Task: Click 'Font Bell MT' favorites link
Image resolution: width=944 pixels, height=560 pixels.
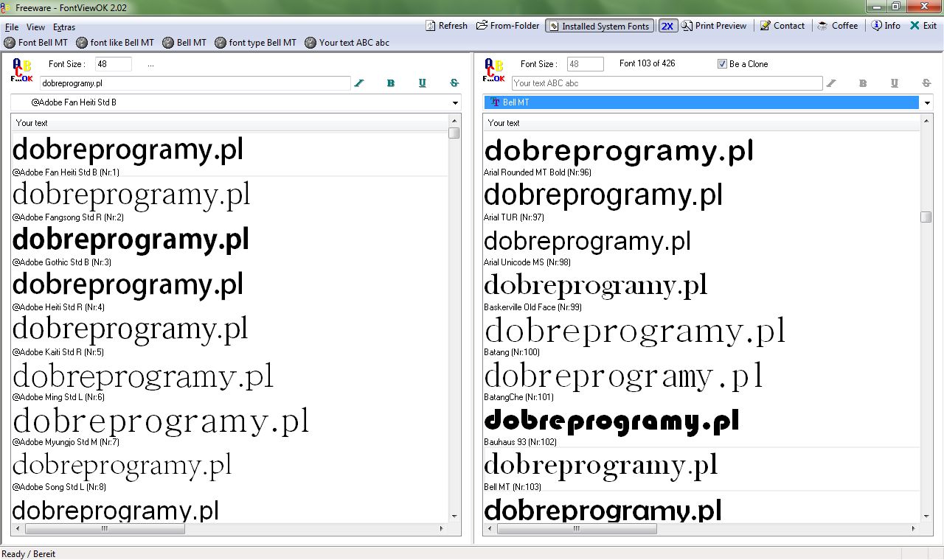Action: (x=36, y=43)
